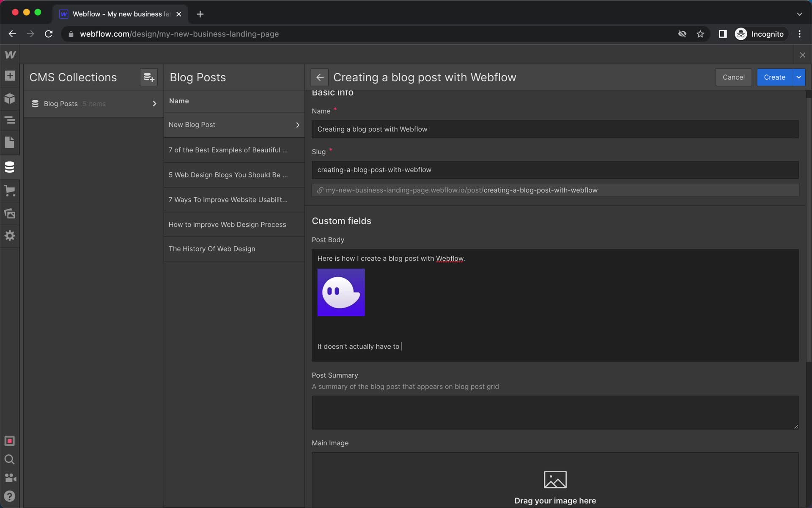The image size is (812, 508).
Task: Switch to the Webflow browser tab
Action: coord(120,14)
